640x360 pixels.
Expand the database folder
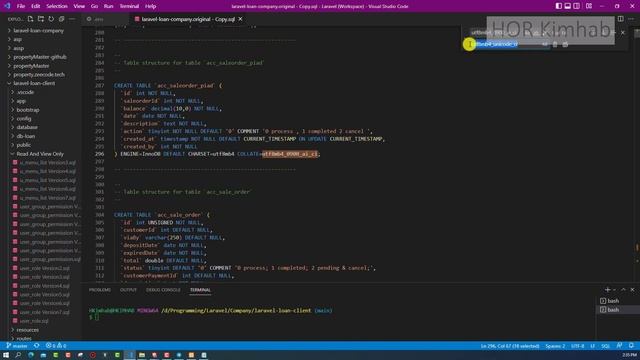27,127
